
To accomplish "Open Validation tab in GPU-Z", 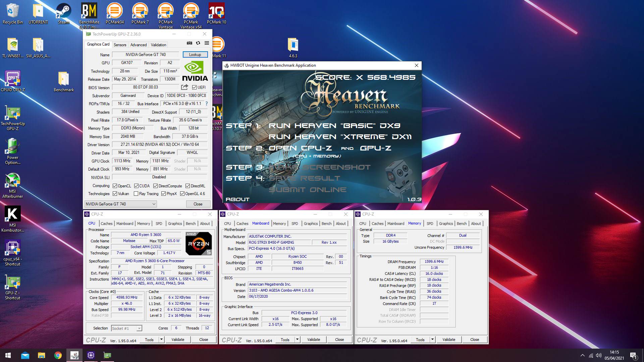I will (x=158, y=45).
